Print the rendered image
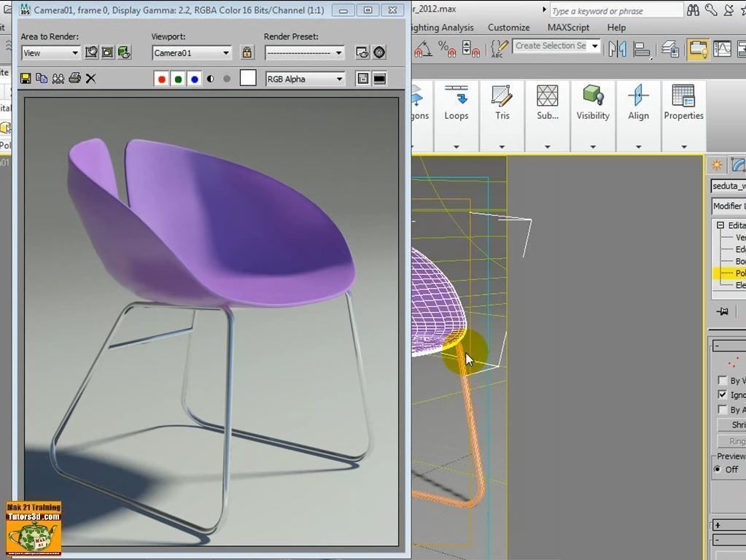Screen dimensions: 746x560 pos(74,79)
